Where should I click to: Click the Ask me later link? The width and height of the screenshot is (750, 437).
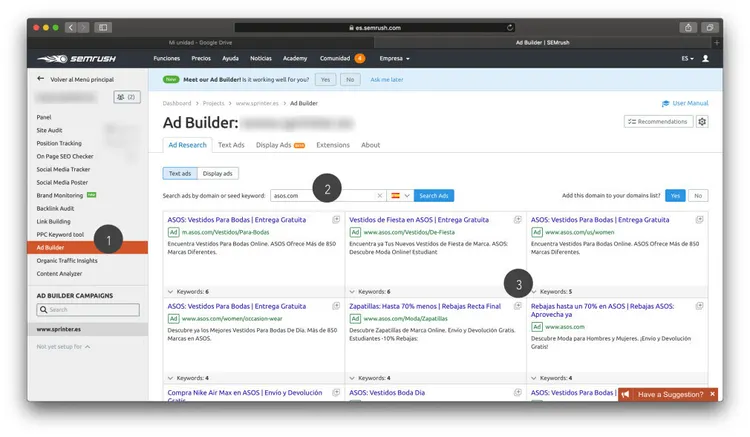[386, 80]
